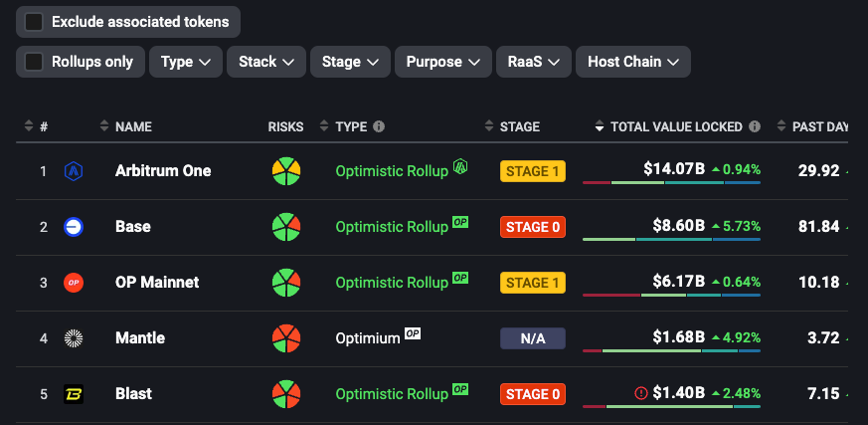Open OP Mainnet project link
This screenshot has width=868, height=425.
tap(157, 282)
